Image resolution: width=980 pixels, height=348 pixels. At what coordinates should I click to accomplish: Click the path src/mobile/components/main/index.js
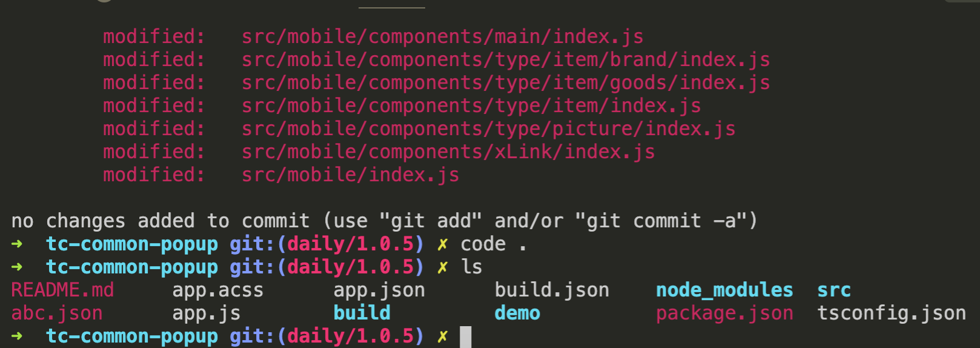click(442, 37)
